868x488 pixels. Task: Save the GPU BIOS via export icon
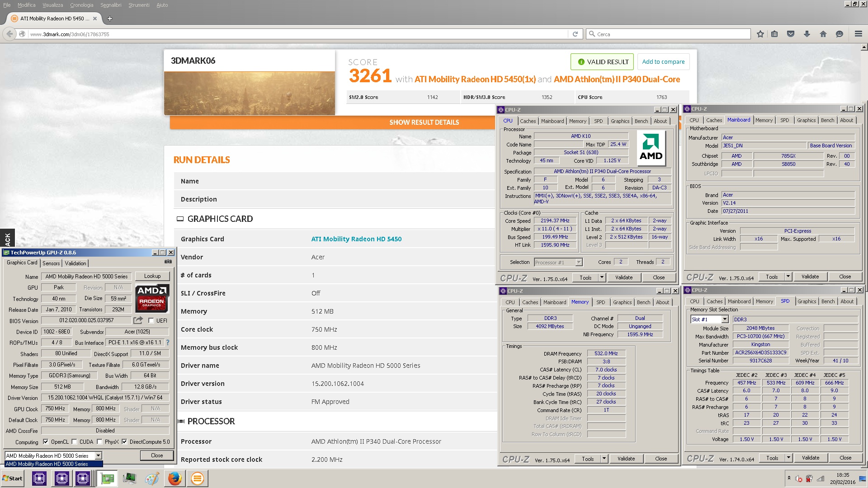[138, 320]
